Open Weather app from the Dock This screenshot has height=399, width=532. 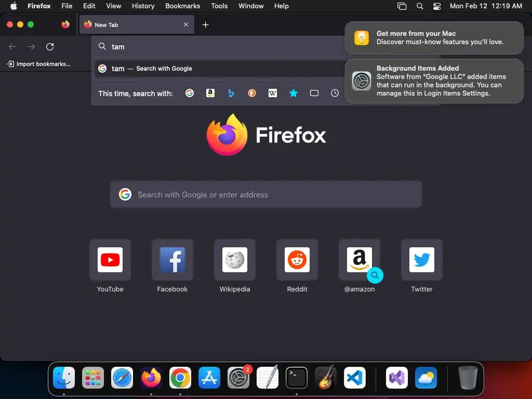426,378
